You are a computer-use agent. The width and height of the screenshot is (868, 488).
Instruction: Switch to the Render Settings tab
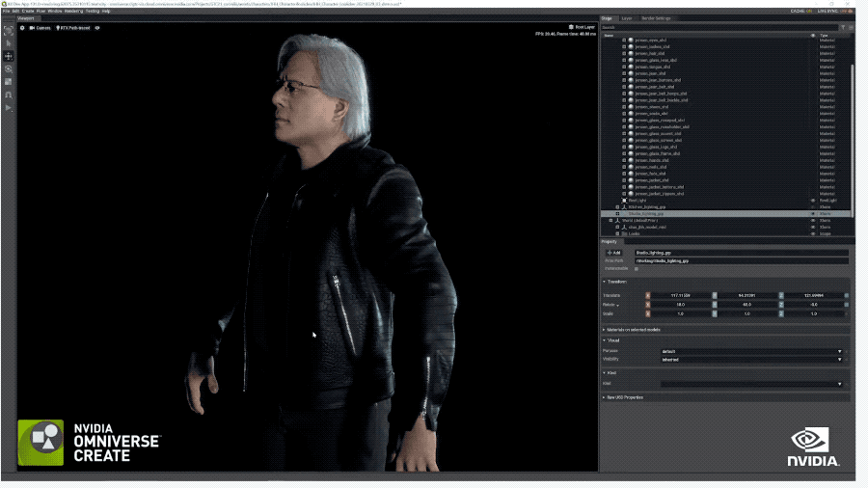[x=656, y=18]
